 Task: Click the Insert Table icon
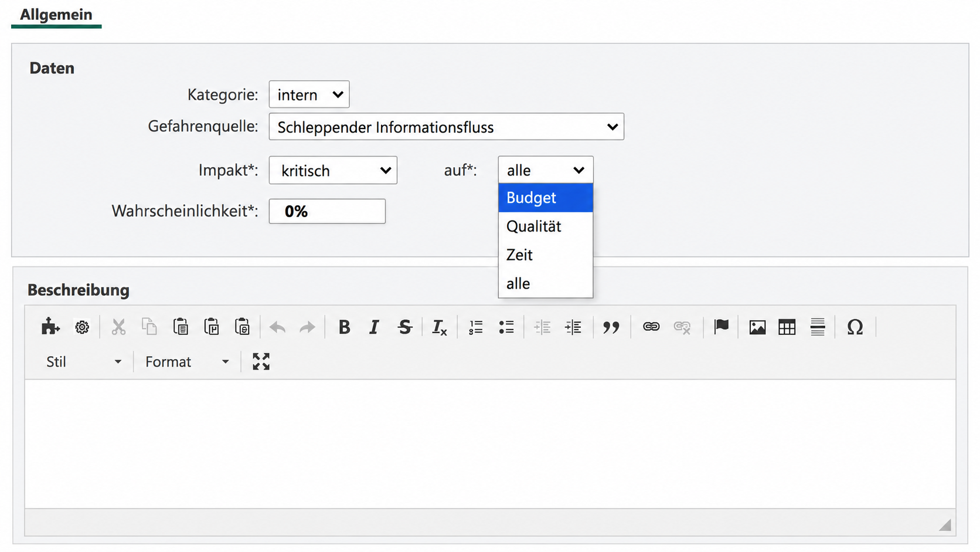click(x=787, y=327)
